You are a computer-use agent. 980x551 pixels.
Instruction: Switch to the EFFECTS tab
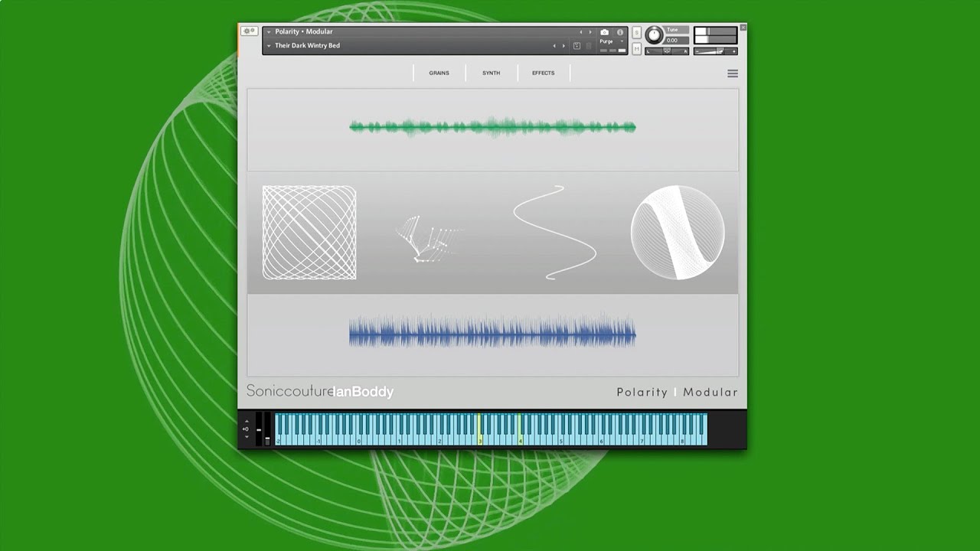tap(543, 73)
